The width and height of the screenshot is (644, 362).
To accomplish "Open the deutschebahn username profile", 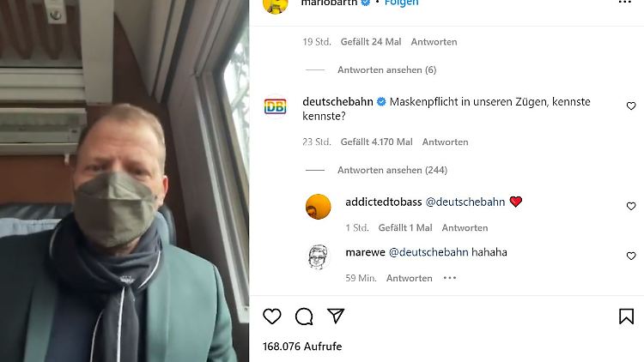I will pos(337,101).
